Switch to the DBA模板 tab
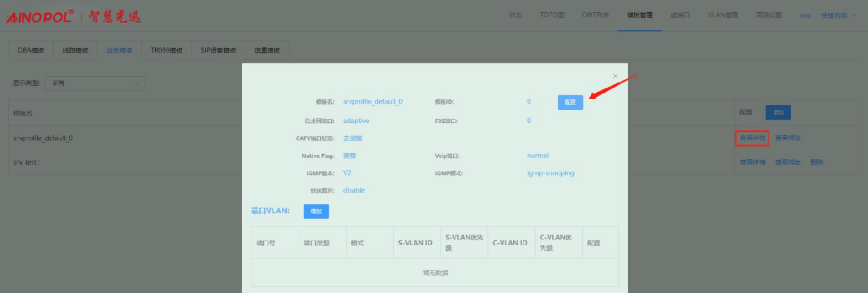 tap(31, 51)
